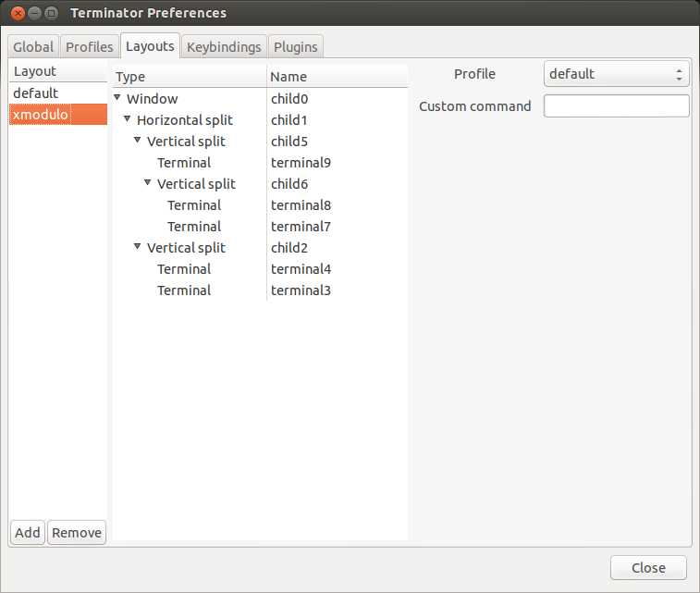The image size is (700, 593).
Task: Close the window via red titlebar button
Action: pyautogui.click(x=18, y=13)
